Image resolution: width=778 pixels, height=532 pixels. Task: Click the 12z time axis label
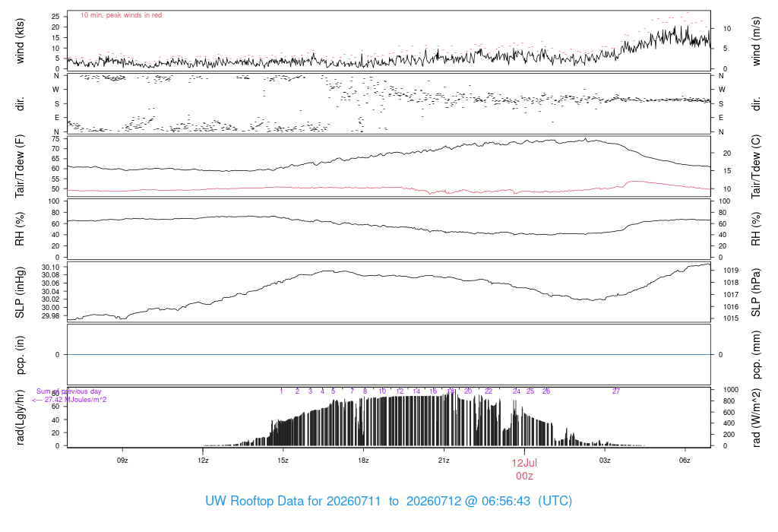203,461
